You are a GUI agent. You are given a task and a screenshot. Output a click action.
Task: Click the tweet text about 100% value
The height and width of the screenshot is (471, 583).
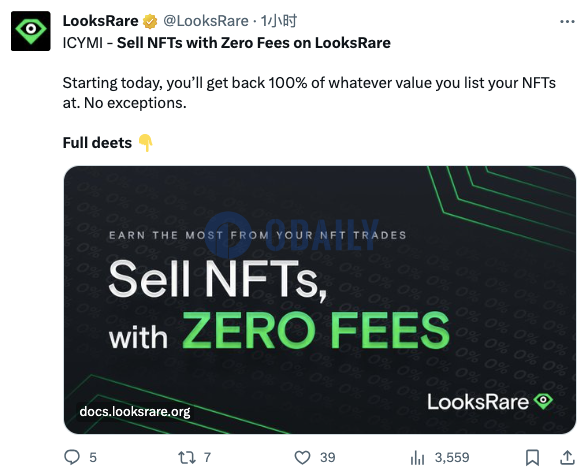click(x=309, y=93)
